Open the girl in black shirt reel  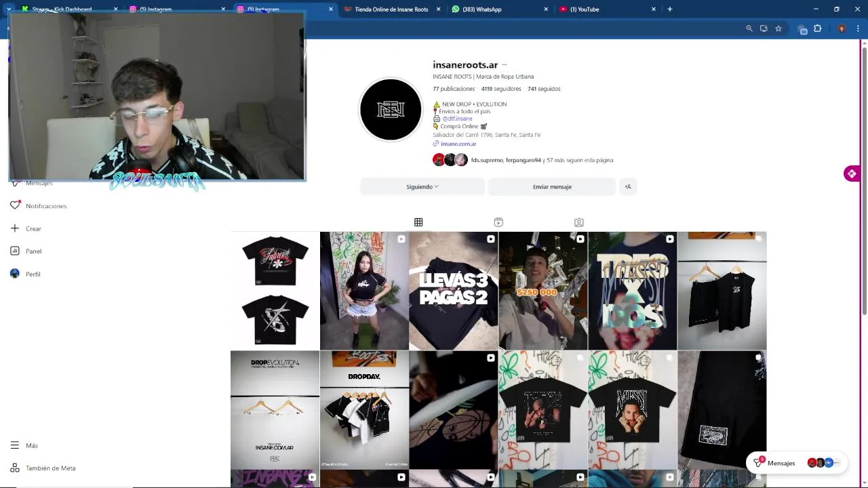coord(364,291)
